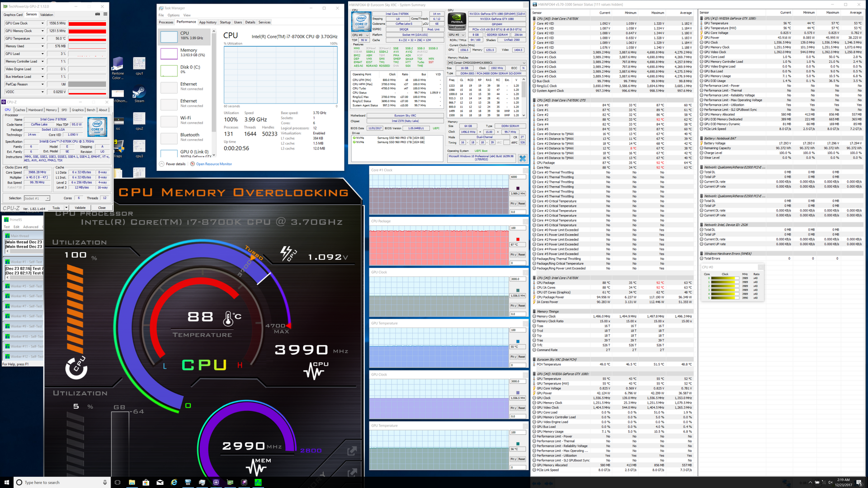Open the GPU-Z hamburger menu icon
868x488 pixels.
coord(105,14)
